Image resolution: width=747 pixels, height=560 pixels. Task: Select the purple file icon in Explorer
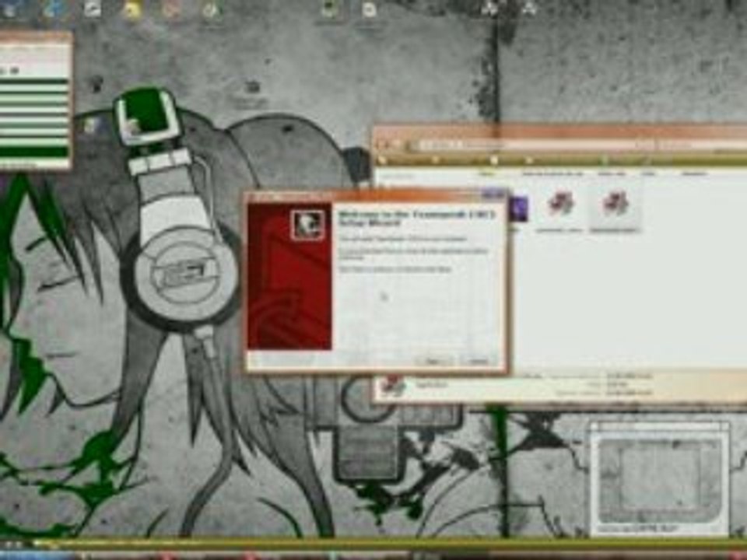[x=518, y=209]
